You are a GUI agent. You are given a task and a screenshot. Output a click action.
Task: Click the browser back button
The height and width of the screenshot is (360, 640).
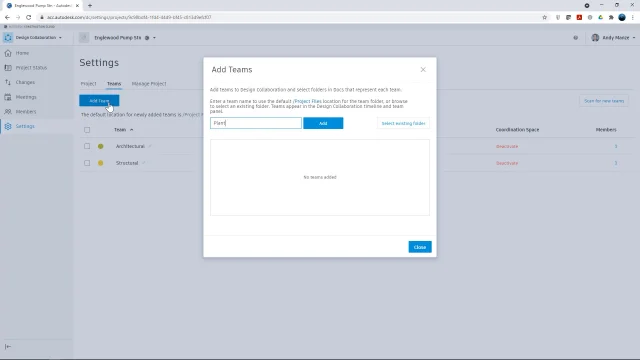(x=7, y=18)
